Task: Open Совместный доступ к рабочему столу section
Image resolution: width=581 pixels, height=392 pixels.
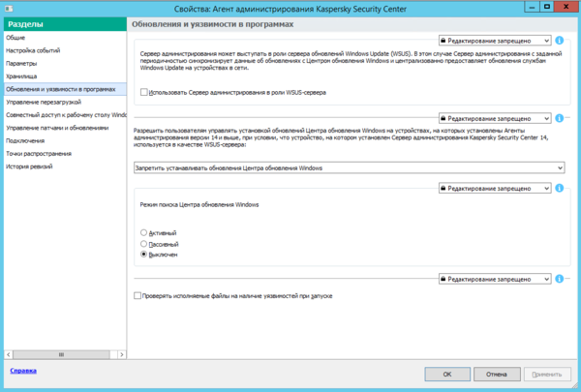Action: [66, 115]
